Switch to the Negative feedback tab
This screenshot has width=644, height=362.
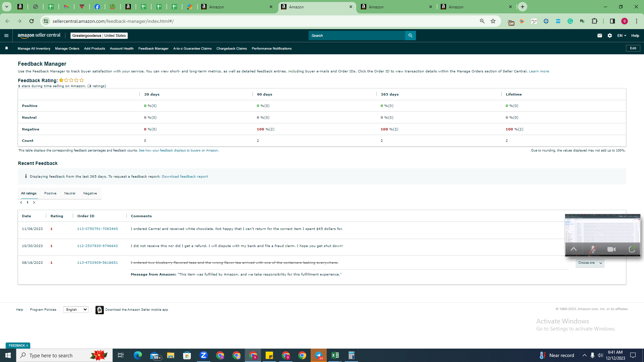click(90, 193)
